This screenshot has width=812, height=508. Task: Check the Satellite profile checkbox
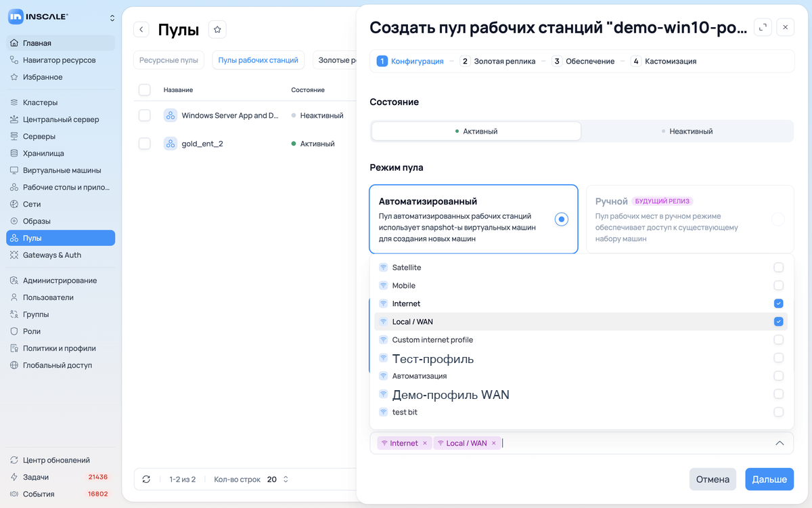[778, 268]
